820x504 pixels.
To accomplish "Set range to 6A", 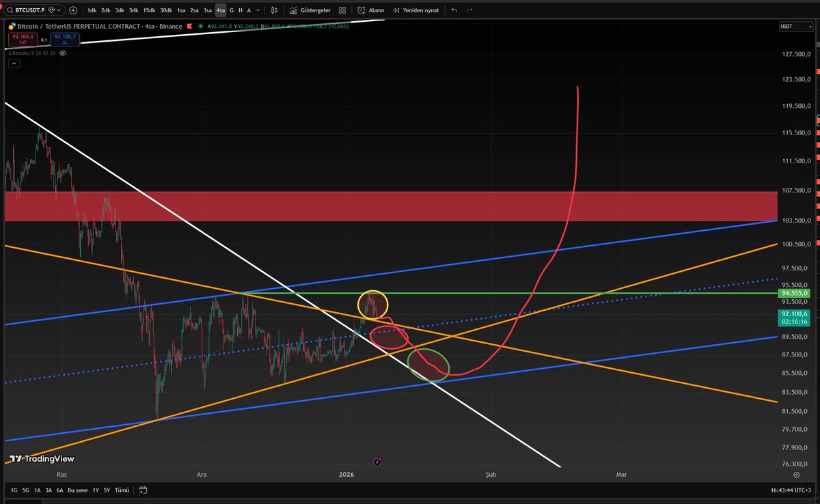I will [59, 490].
